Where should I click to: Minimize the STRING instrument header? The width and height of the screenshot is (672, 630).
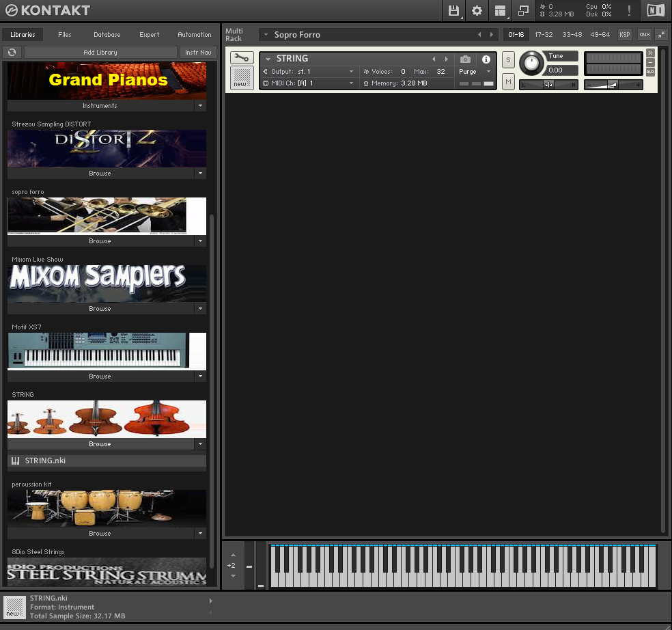(651, 63)
